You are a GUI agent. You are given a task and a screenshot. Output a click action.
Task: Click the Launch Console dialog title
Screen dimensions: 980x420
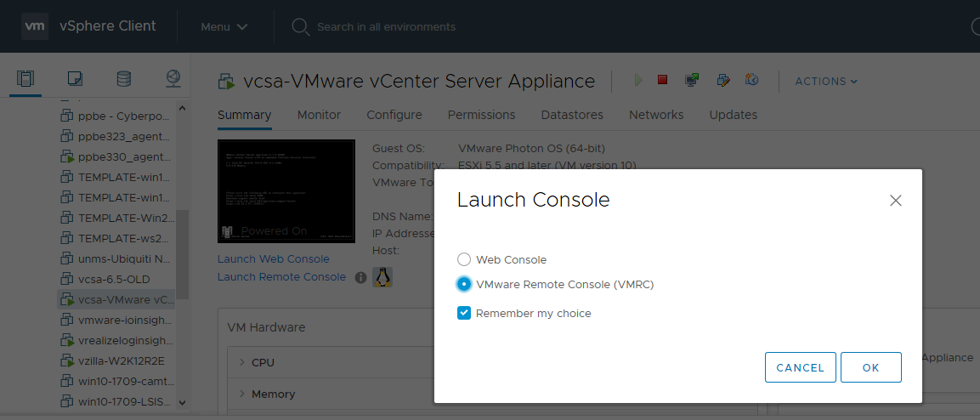(533, 200)
